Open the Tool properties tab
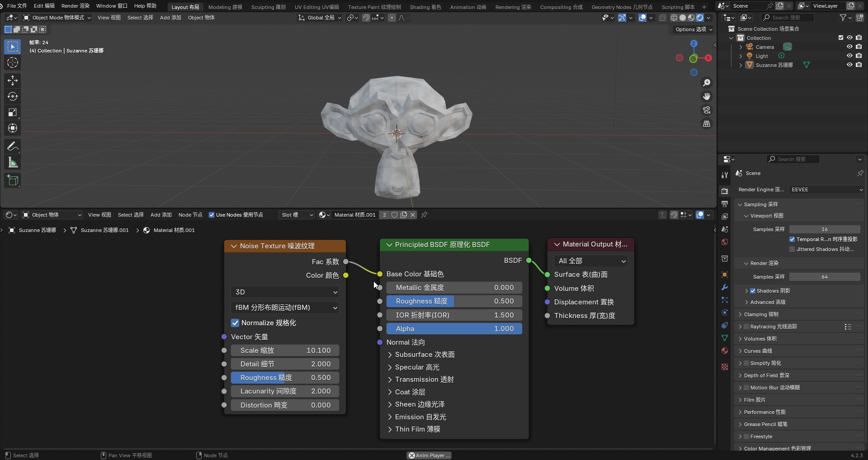Viewport: 868px width, 460px height. point(725,175)
